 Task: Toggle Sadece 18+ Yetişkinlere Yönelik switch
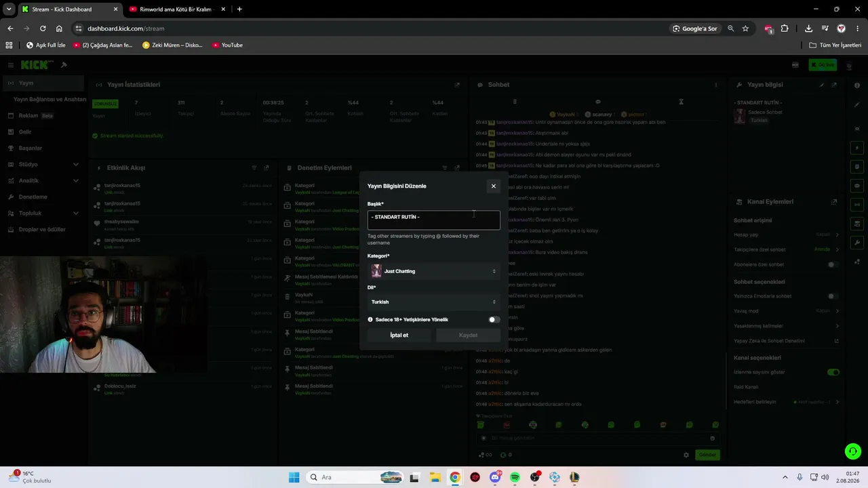(494, 319)
